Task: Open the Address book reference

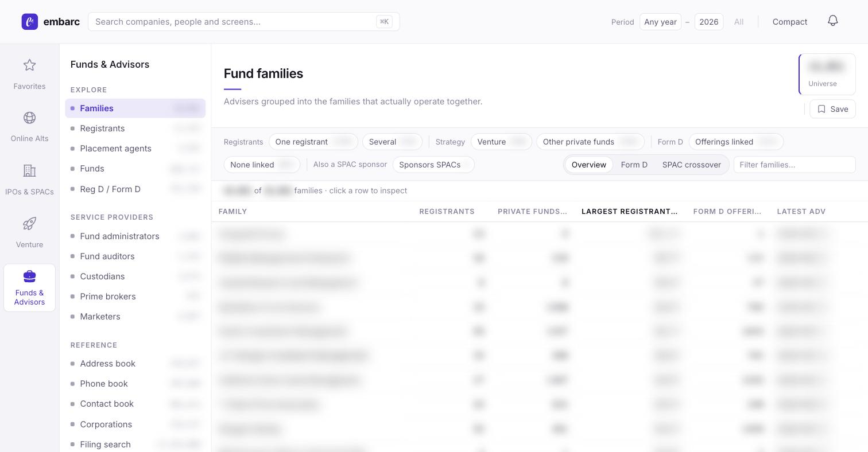Action: pos(135,364)
